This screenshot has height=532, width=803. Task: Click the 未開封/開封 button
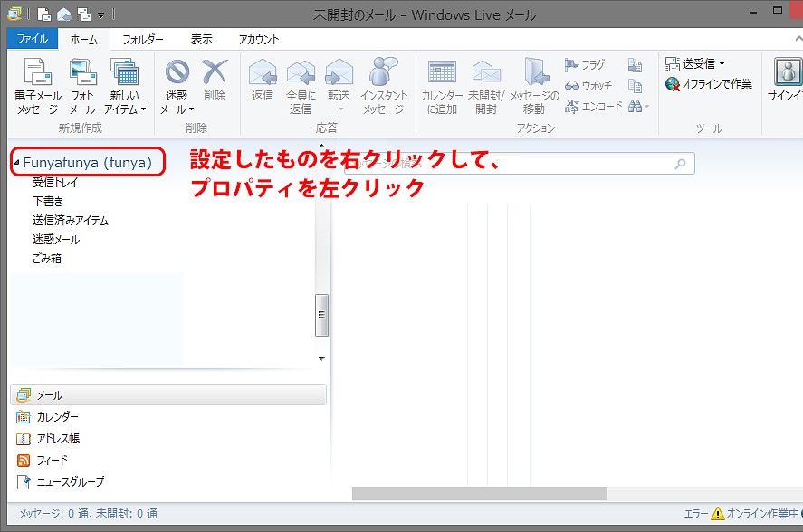coord(486,86)
